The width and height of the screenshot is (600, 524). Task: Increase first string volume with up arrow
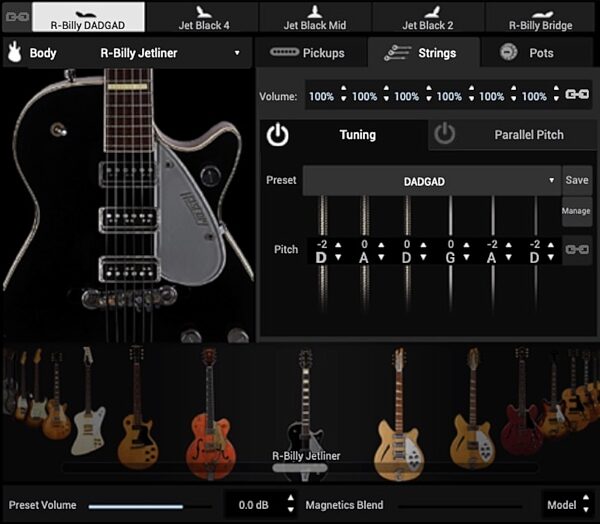(x=343, y=88)
